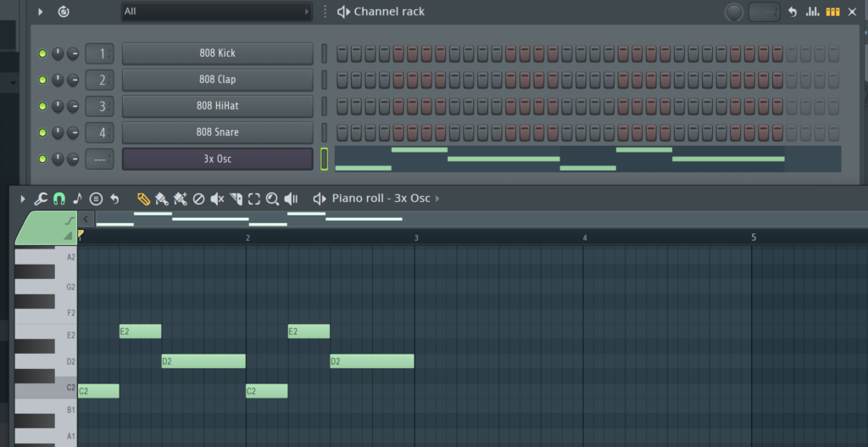Disable the 3x Osc channel LED

coord(42,159)
